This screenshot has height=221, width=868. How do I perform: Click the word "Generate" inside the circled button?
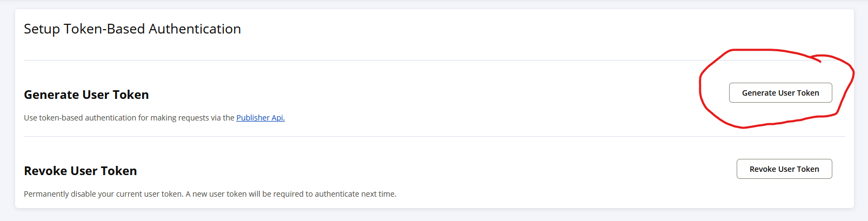pyautogui.click(x=759, y=93)
